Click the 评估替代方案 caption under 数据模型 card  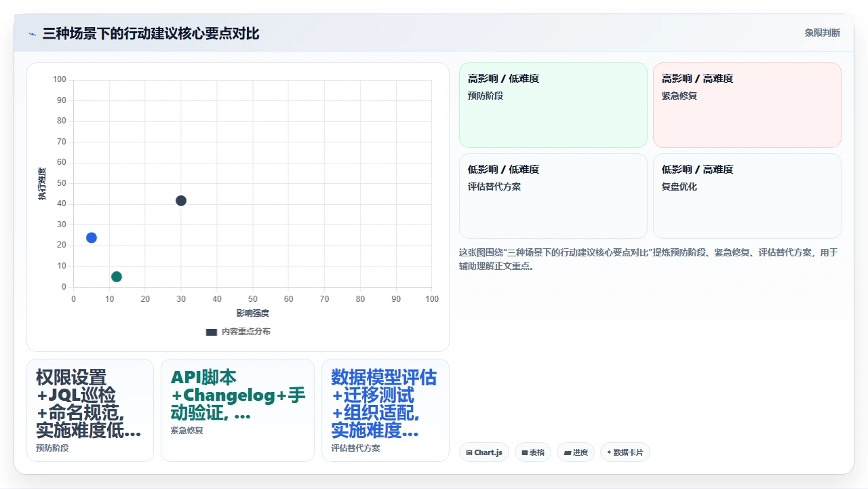pos(356,448)
